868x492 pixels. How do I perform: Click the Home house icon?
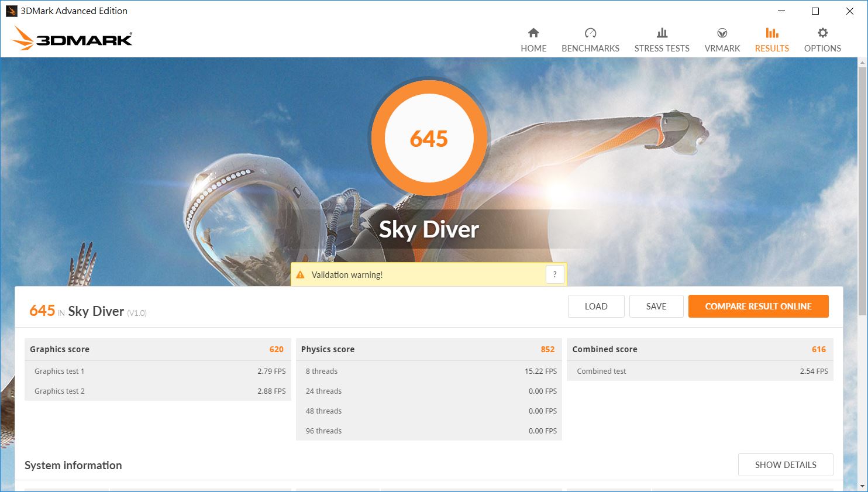pyautogui.click(x=533, y=33)
